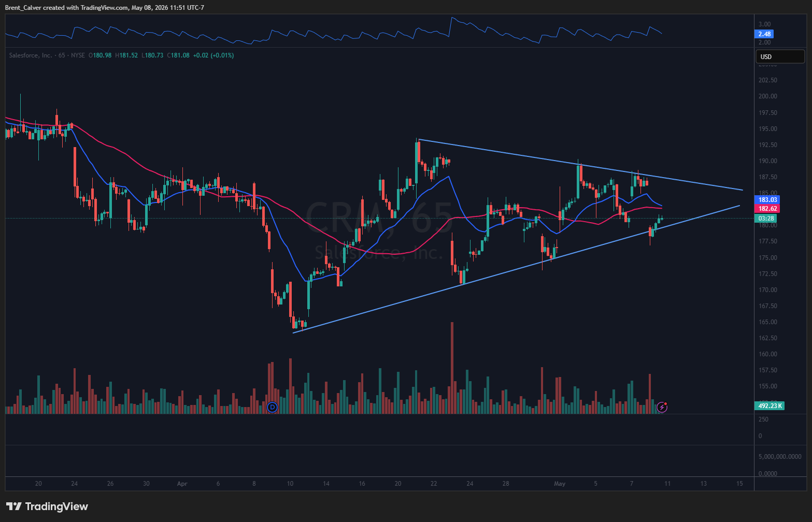The height and width of the screenshot is (522, 812).
Task: Click the '11' date axis label
Action: (667, 484)
